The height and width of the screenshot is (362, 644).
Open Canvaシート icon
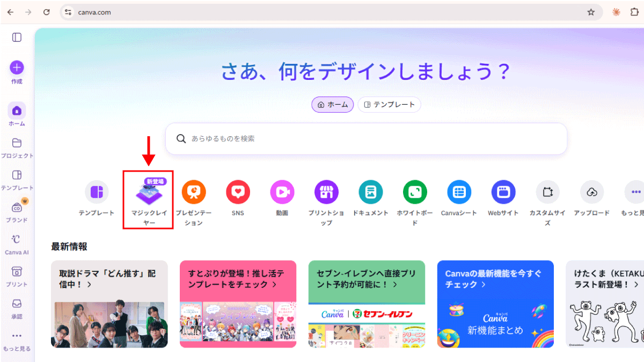(x=459, y=192)
